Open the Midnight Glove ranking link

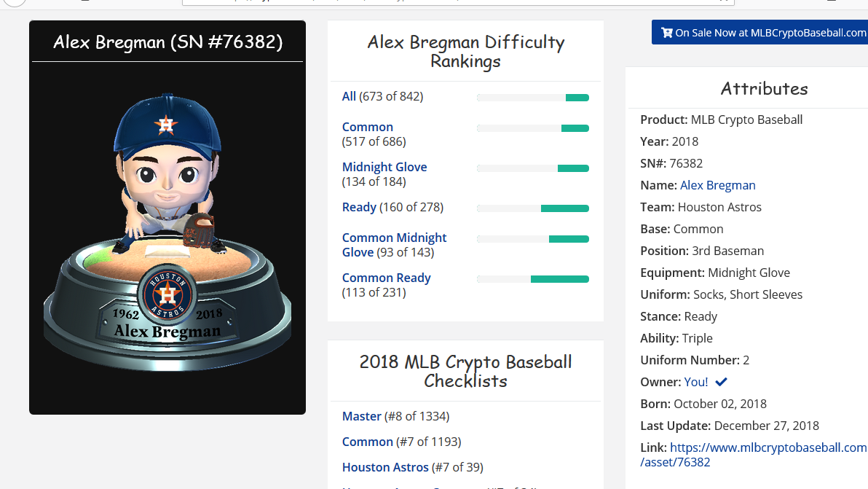coord(384,167)
